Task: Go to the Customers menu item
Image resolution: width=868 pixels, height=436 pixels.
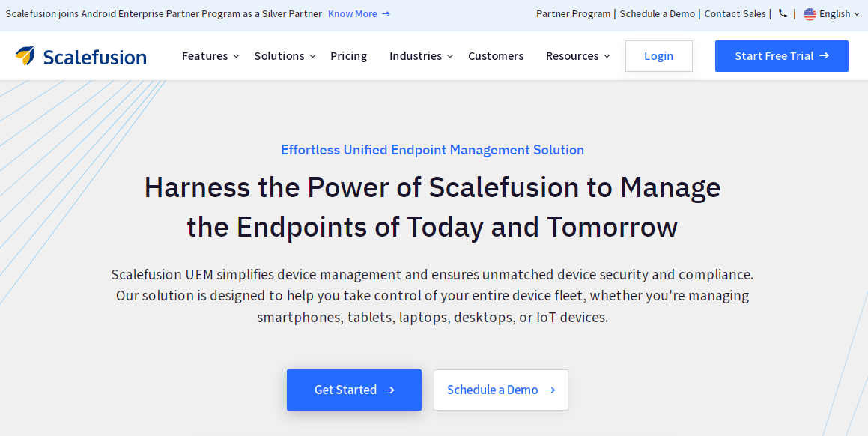Action: point(496,56)
